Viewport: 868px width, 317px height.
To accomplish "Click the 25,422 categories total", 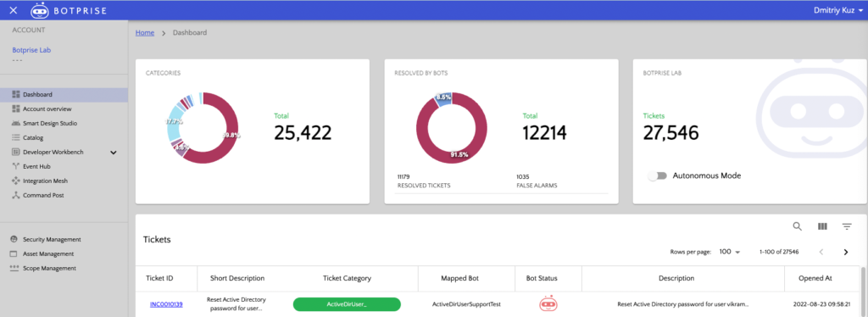I will (x=303, y=133).
